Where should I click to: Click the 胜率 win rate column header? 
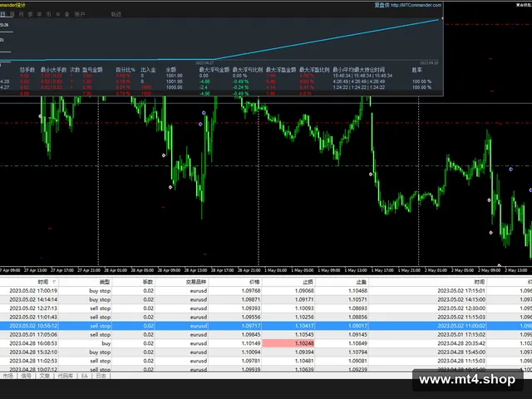[417, 70]
